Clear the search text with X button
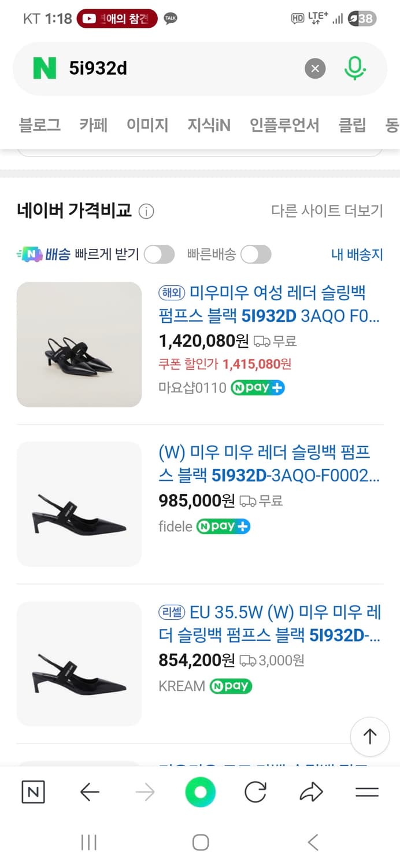 [315, 69]
